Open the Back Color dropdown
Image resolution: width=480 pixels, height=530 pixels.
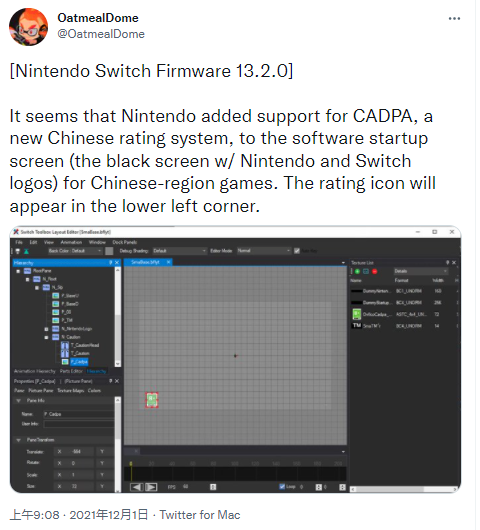(75, 251)
